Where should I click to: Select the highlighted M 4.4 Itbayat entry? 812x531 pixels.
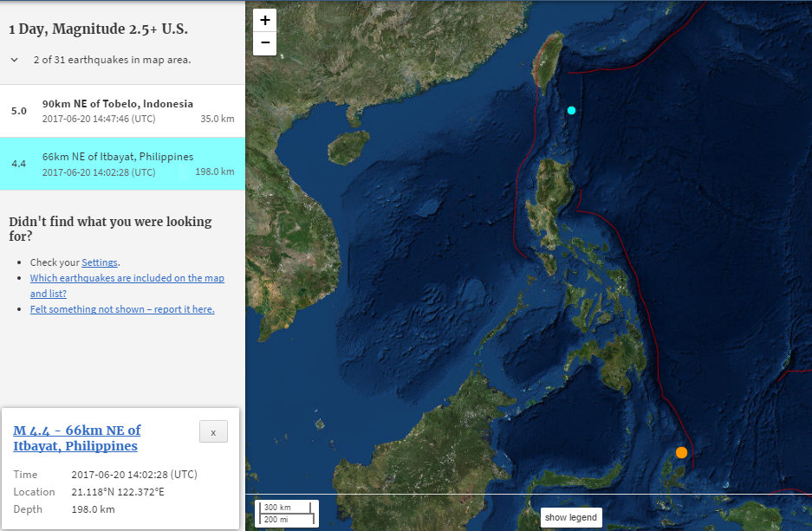pos(123,164)
